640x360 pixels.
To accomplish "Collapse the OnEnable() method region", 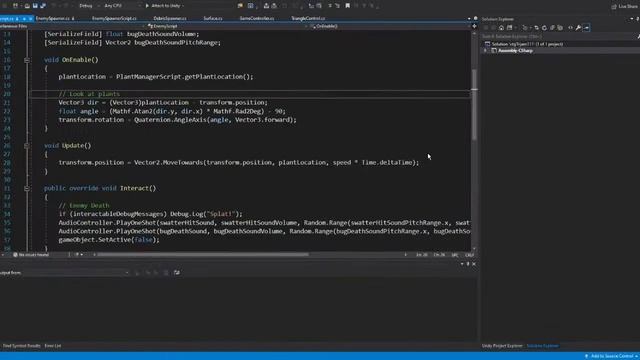I will [27, 60].
